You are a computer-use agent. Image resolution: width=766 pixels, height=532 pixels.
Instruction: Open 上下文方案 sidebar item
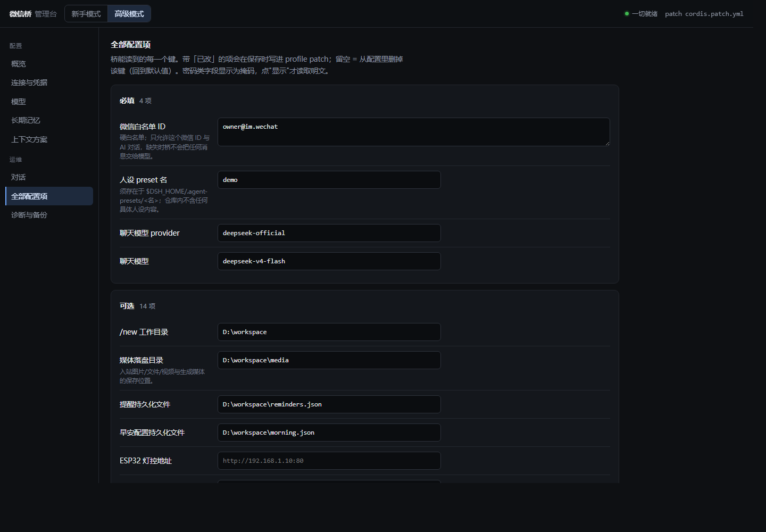coord(49,139)
